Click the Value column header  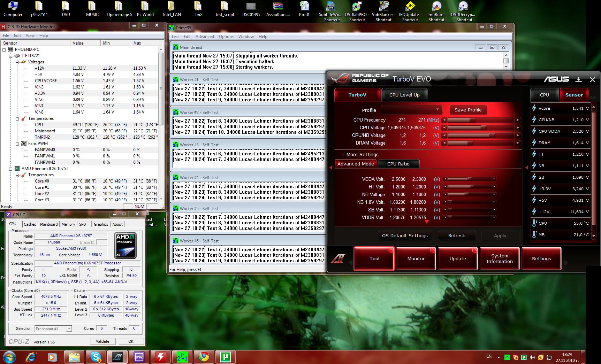85,43
